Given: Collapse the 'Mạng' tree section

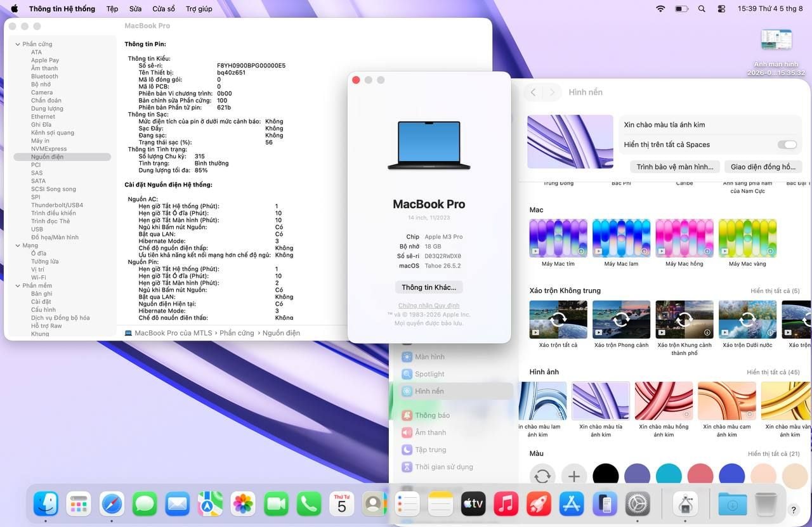Looking at the screenshot, I should [x=18, y=245].
